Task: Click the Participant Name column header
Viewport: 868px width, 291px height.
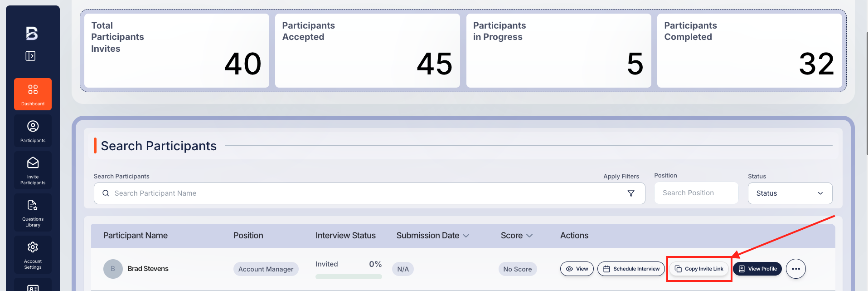Action: 136,236
